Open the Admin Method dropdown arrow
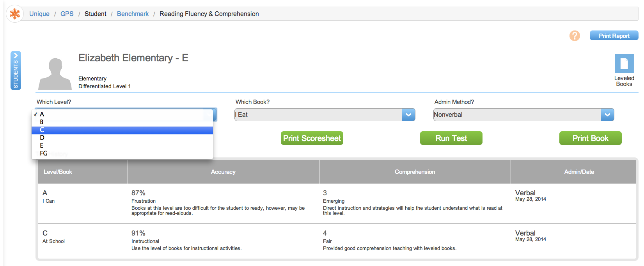Viewport: 644px width, 266px height. tap(607, 115)
